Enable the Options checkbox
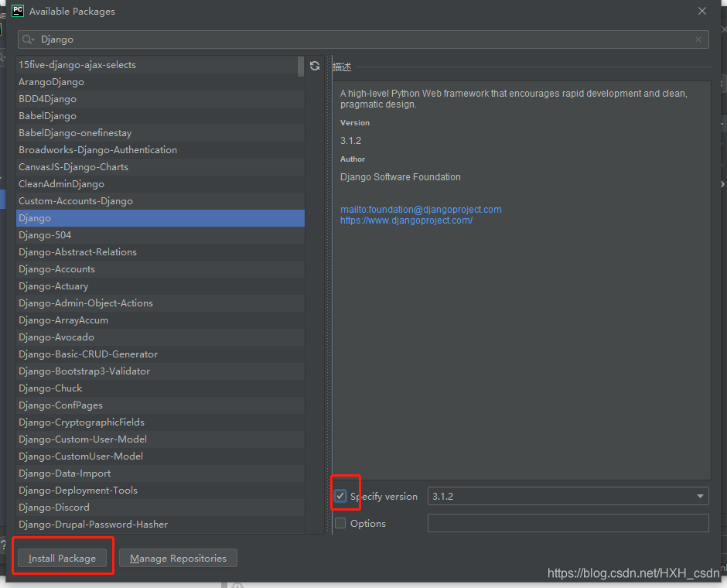Viewport: 727px width, 588px height. [340, 523]
